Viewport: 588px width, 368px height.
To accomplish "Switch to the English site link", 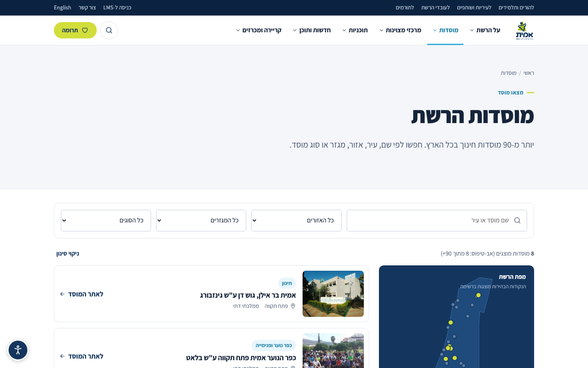I will 62,7.
